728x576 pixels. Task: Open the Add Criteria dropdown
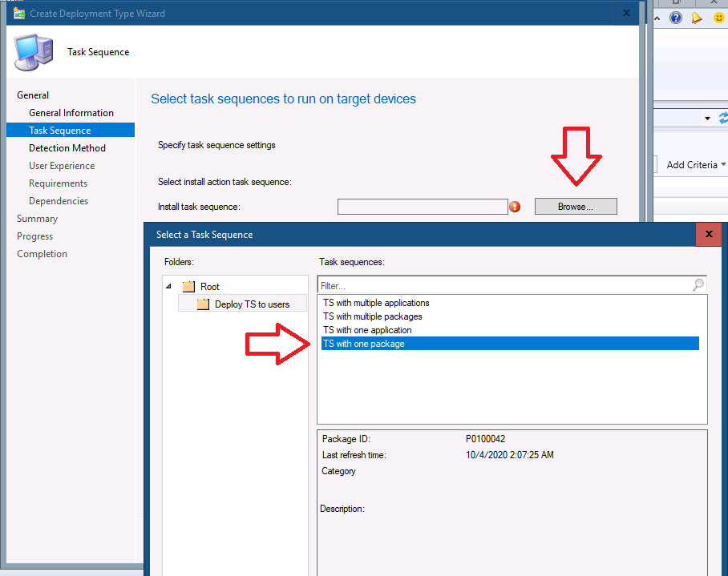pyautogui.click(x=695, y=165)
